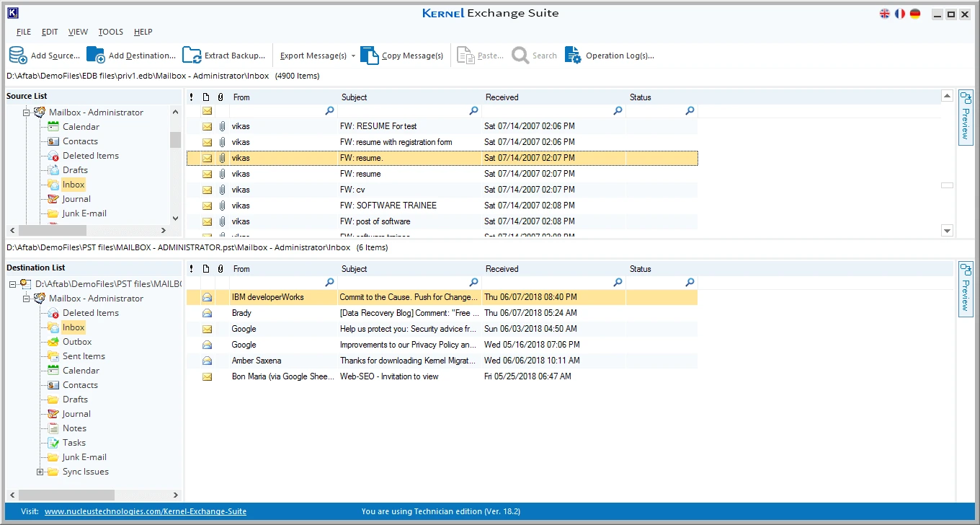Viewport: 980px width, 525px height.
Task: Open the TOOLS menu
Action: pos(111,32)
